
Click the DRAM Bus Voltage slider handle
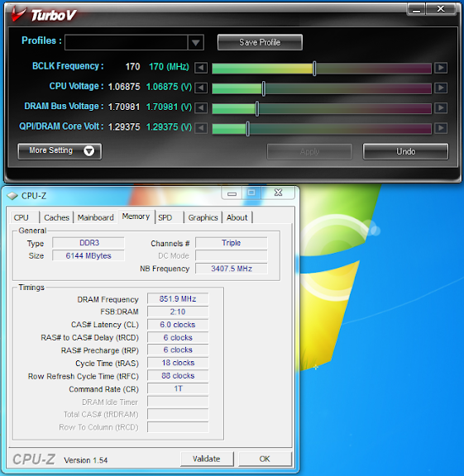[257, 108]
